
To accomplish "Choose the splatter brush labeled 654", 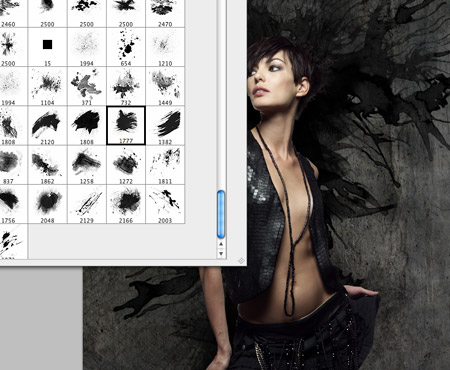I will (x=126, y=47).
